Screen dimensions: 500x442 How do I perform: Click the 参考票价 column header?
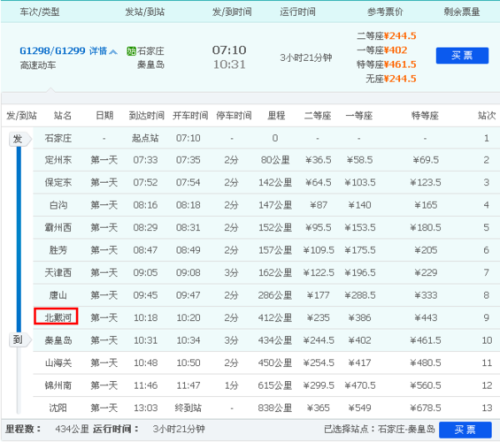(385, 12)
